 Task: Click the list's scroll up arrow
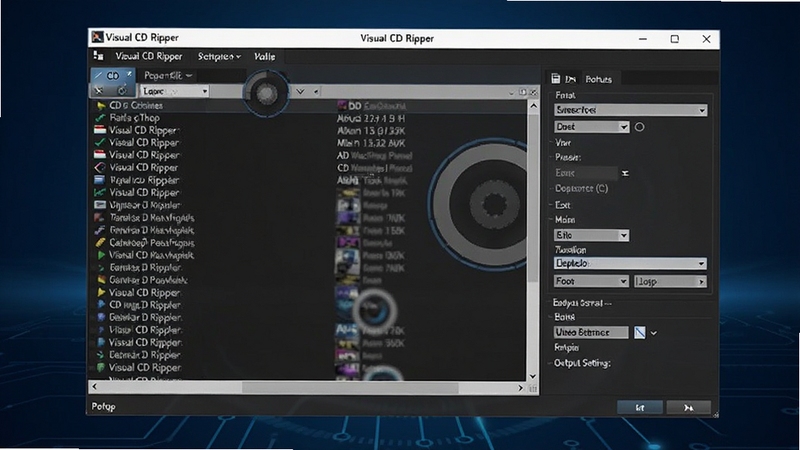click(x=533, y=106)
